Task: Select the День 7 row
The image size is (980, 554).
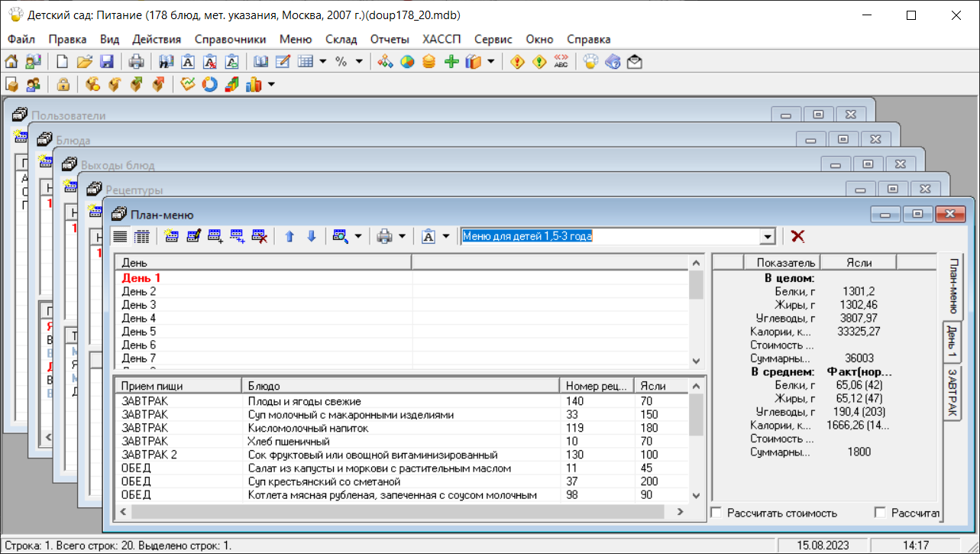Action: 403,358
